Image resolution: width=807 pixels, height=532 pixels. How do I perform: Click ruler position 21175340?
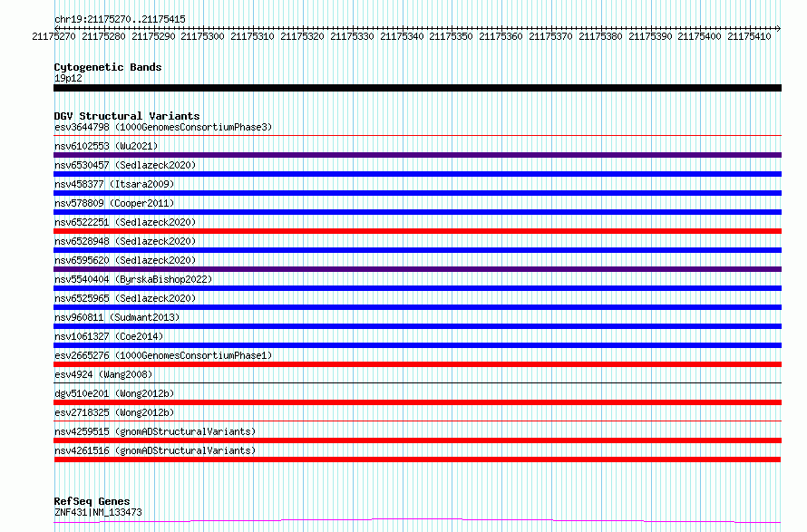(x=402, y=36)
